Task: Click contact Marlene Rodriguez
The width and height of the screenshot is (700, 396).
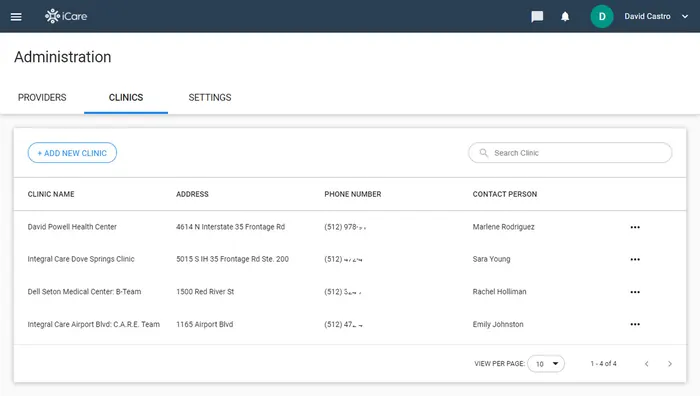Action: [504, 227]
